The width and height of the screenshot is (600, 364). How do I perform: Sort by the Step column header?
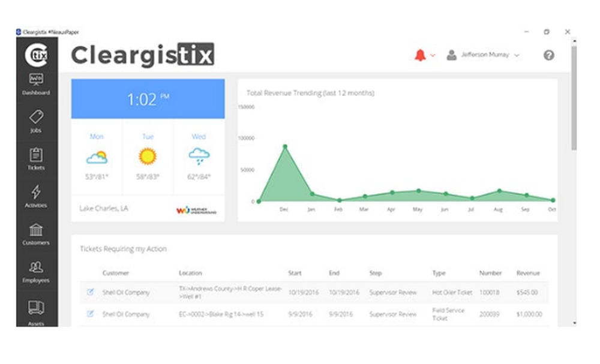tap(376, 273)
